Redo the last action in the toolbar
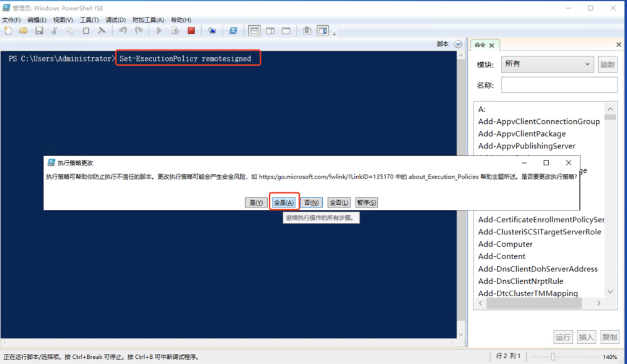Image resolution: width=627 pixels, height=364 pixels. (139, 31)
